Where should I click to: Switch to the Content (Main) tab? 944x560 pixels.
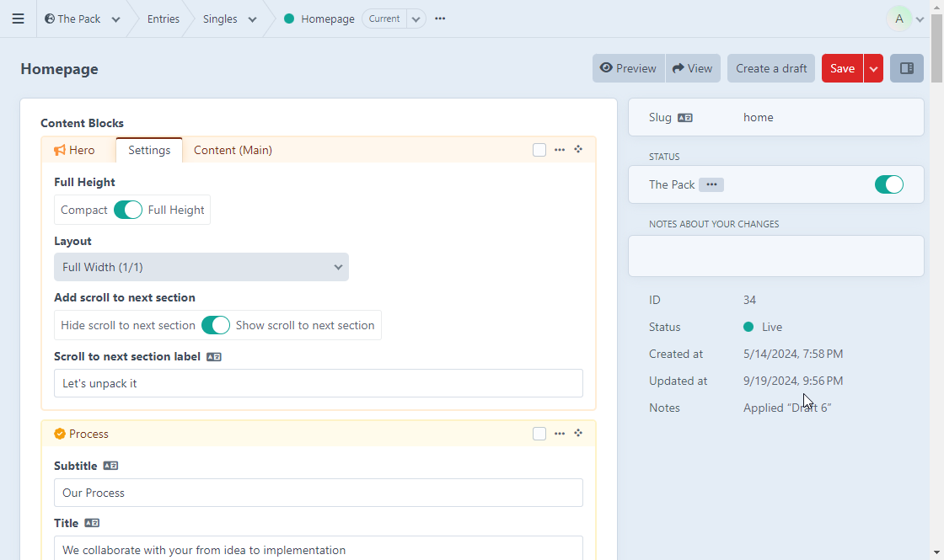pos(233,150)
